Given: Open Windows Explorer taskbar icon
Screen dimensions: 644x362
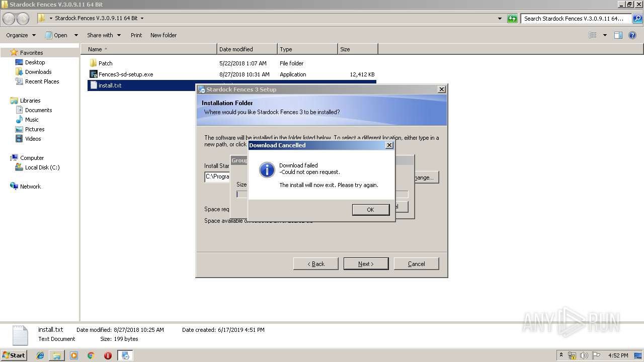Looking at the screenshot, I should tap(57, 355).
